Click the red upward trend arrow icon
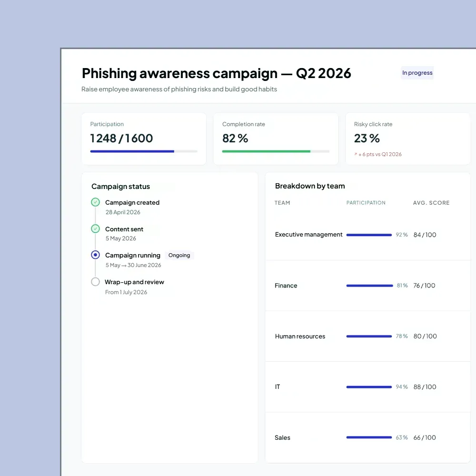This screenshot has width=476, height=476. click(356, 154)
